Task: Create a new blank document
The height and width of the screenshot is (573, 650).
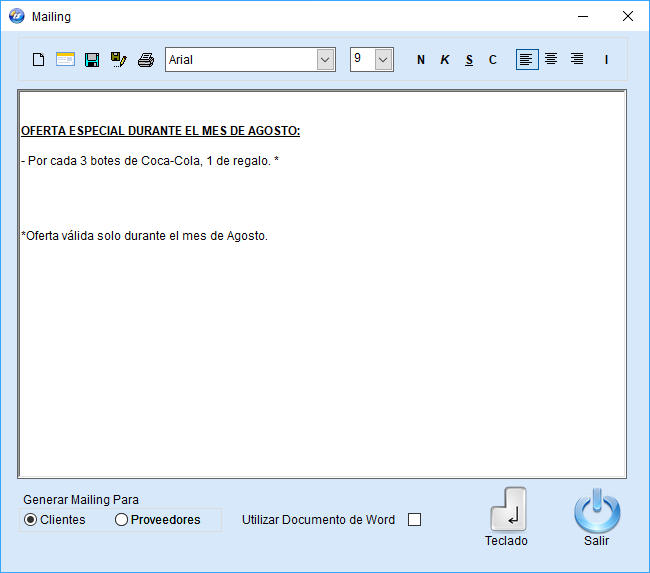Action: tap(39, 60)
